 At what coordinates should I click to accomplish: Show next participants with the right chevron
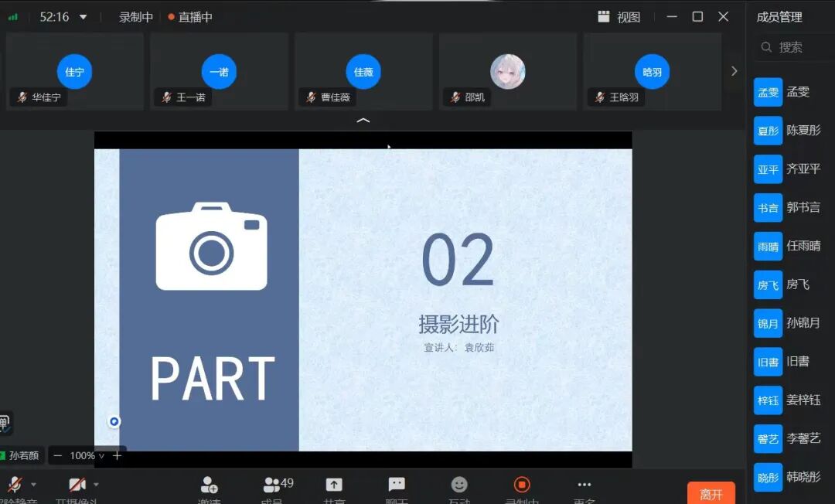click(734, 71)
